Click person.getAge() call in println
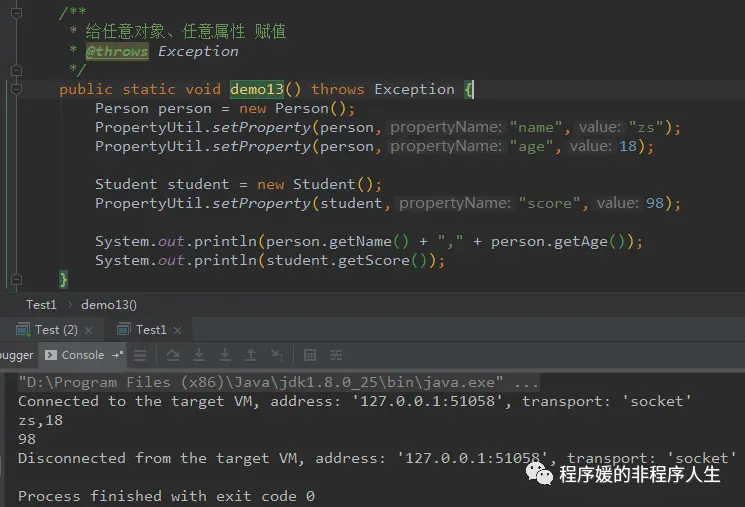This screenshot has height=507, width=745. pos(558,241)
